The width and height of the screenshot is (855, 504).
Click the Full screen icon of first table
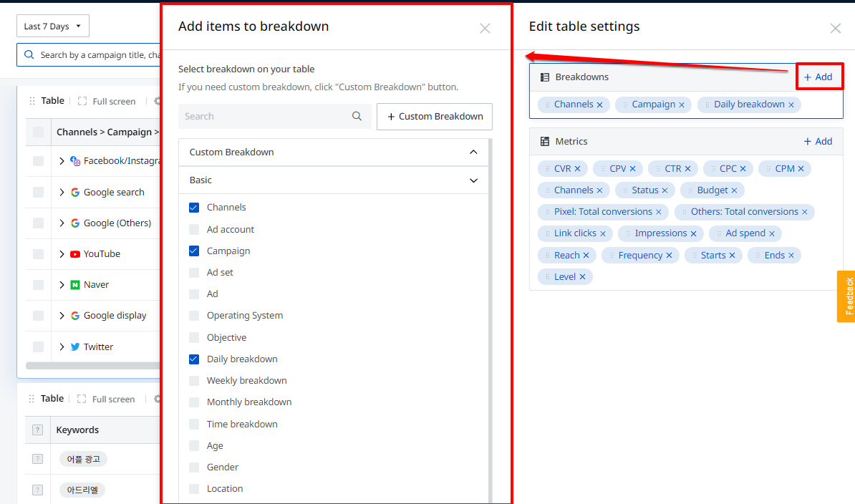point(82,101)
